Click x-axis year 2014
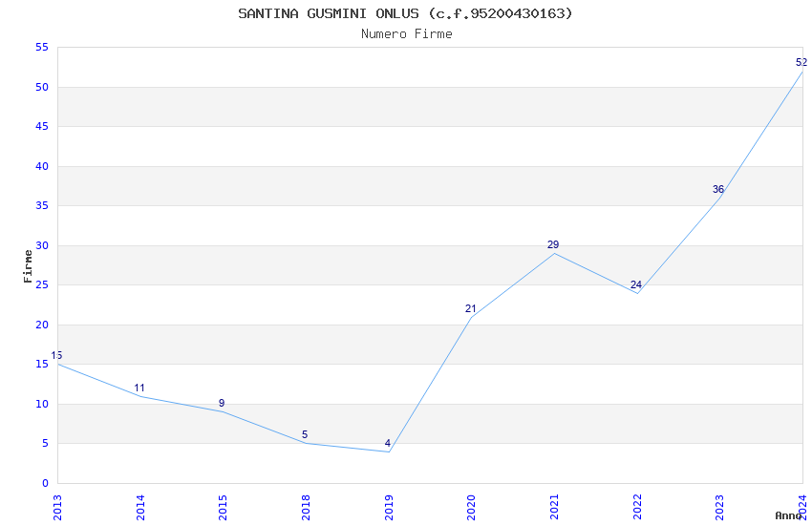 (140, 508)
